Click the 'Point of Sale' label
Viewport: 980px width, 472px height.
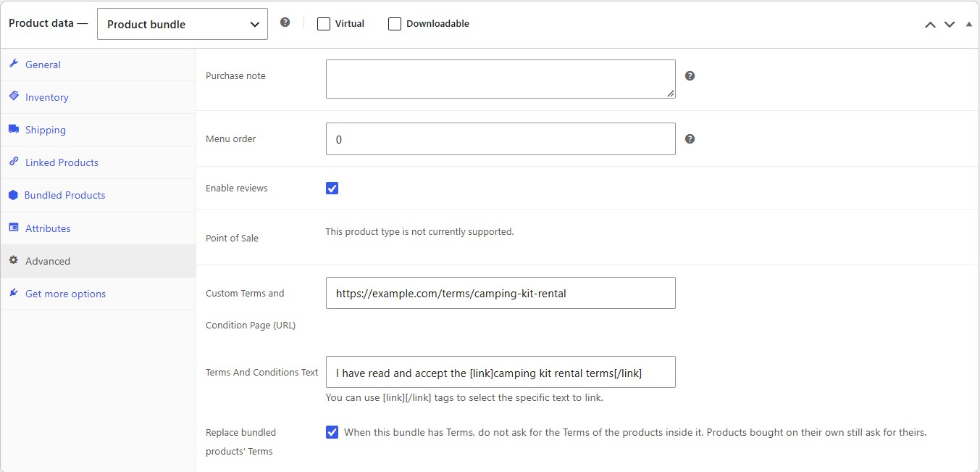coord(232,238)
